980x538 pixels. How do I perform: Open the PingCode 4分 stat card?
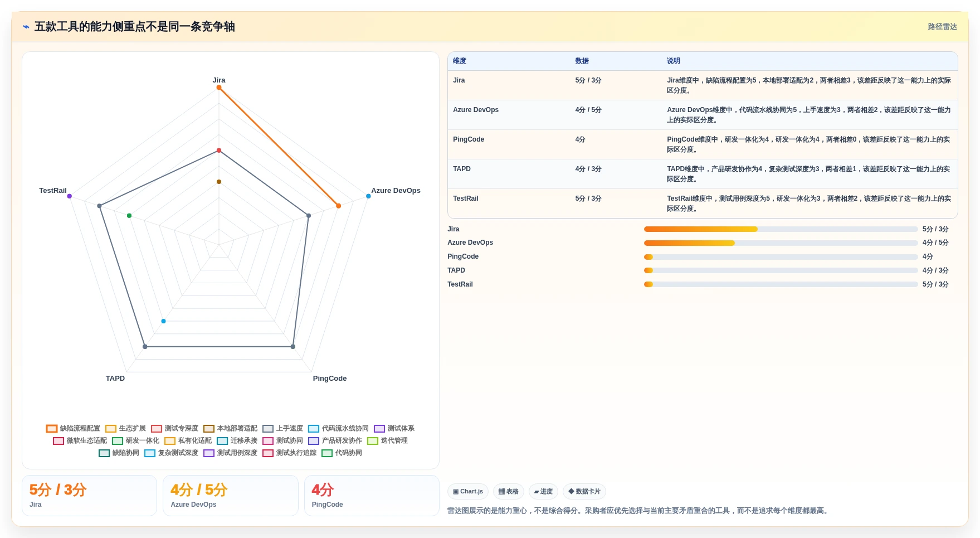coord(372,496)
